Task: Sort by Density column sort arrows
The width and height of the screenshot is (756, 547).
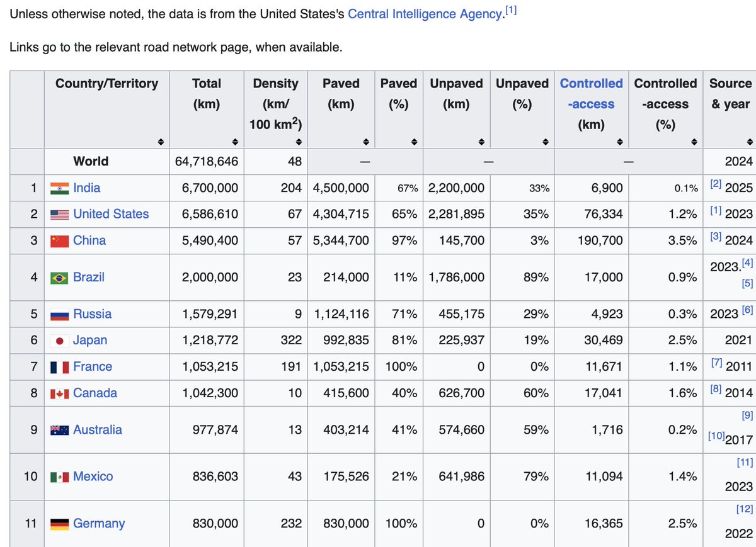Action: click(x=299, y=140)
